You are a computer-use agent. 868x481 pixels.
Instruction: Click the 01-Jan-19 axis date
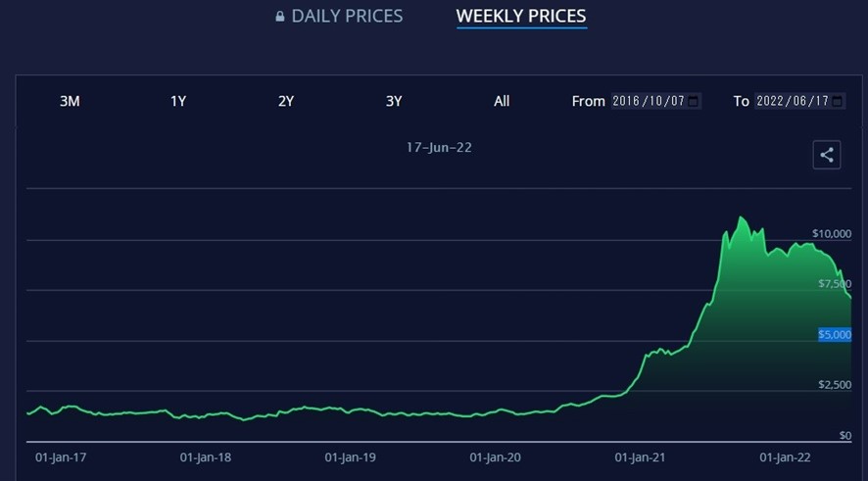351,457
